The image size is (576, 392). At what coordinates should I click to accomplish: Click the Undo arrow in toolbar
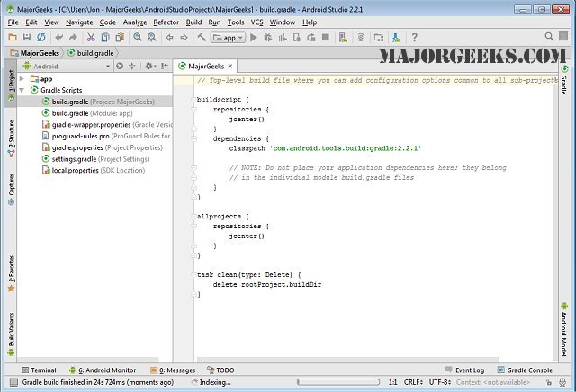[58, 38]
